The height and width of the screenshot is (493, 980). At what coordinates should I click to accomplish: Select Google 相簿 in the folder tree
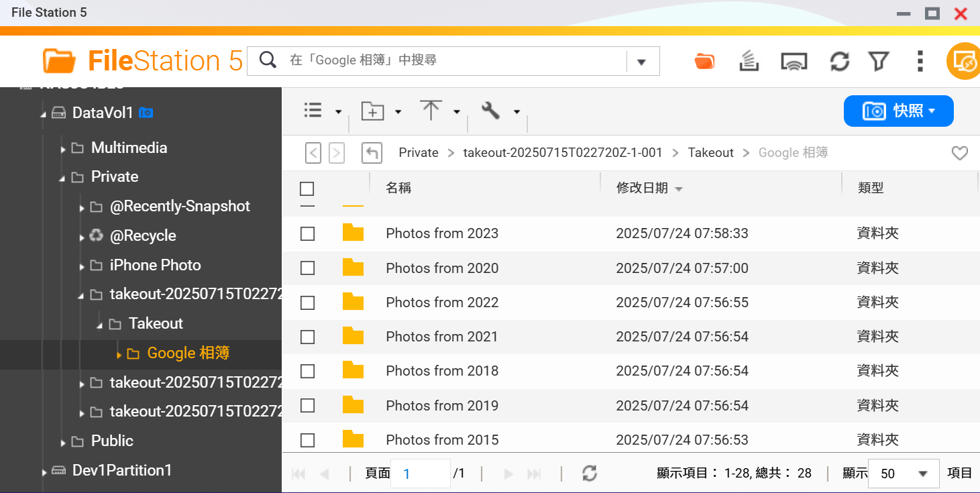point(188,353)
